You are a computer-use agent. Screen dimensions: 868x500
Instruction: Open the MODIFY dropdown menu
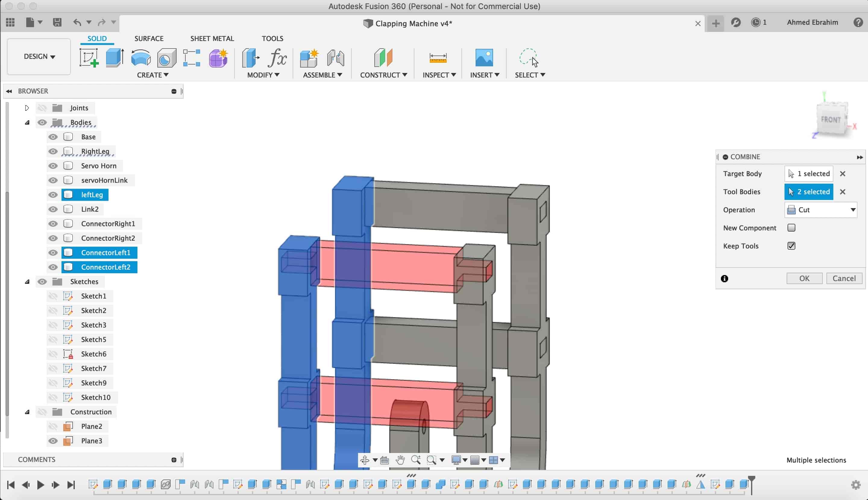point(263,75)
